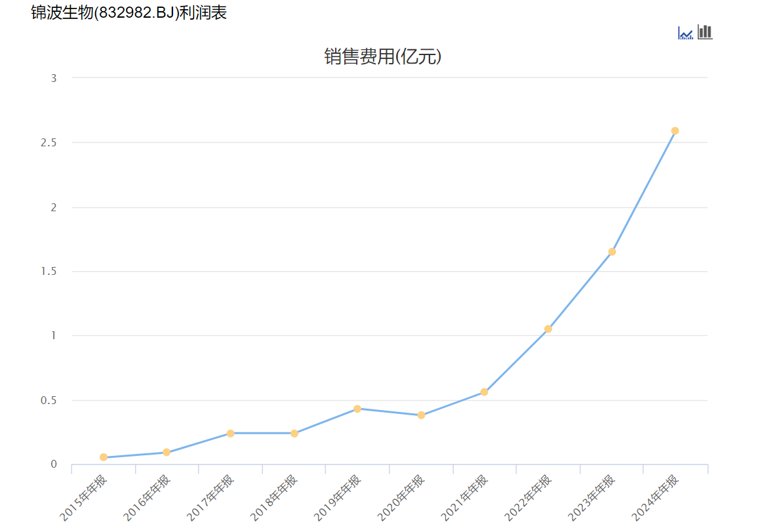The width and height of the screenshot is (760, 532).
Task: Click the y-axis value 1
Action: (x=54, y=336)
